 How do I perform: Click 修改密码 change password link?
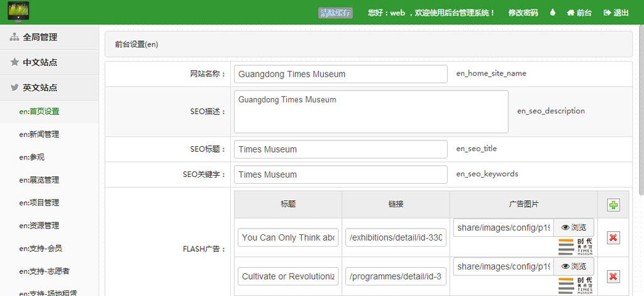tap(523, 13)
